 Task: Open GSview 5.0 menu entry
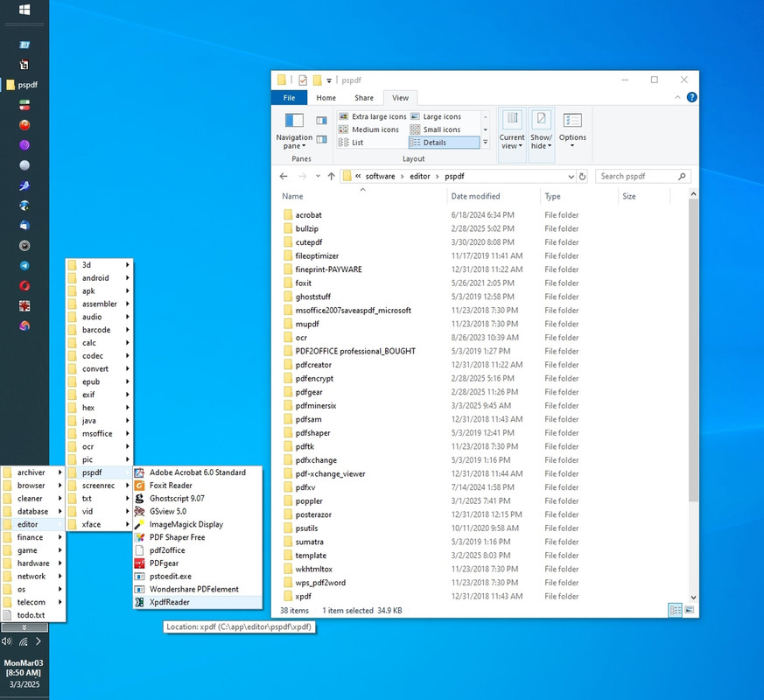click(197, 511)
